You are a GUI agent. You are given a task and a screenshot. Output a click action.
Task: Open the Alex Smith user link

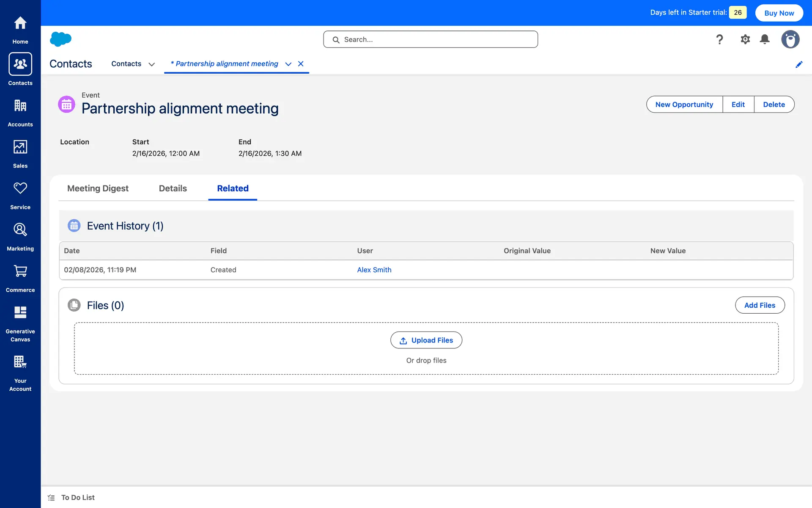374,270
